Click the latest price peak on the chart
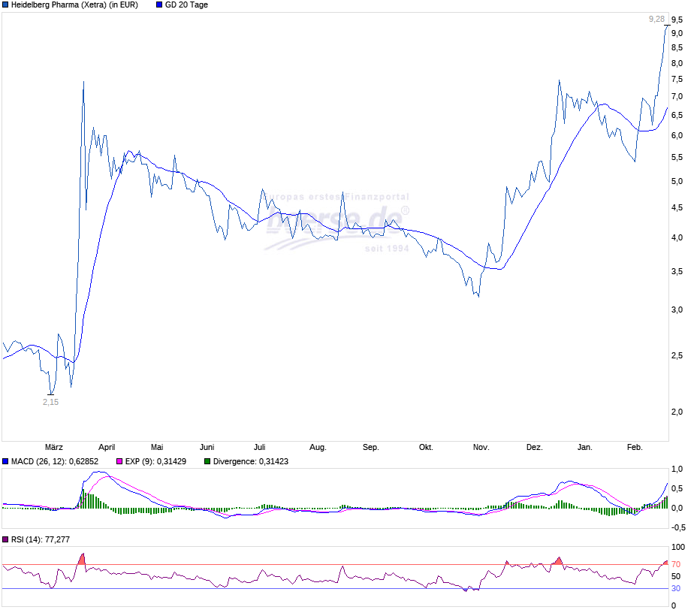Image resolution: width=700 pixels, height=613 pixels. (667, 27)
